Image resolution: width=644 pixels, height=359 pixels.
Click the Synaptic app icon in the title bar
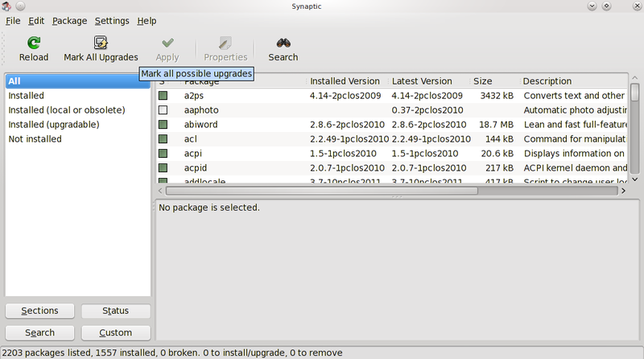coord(6,6)
